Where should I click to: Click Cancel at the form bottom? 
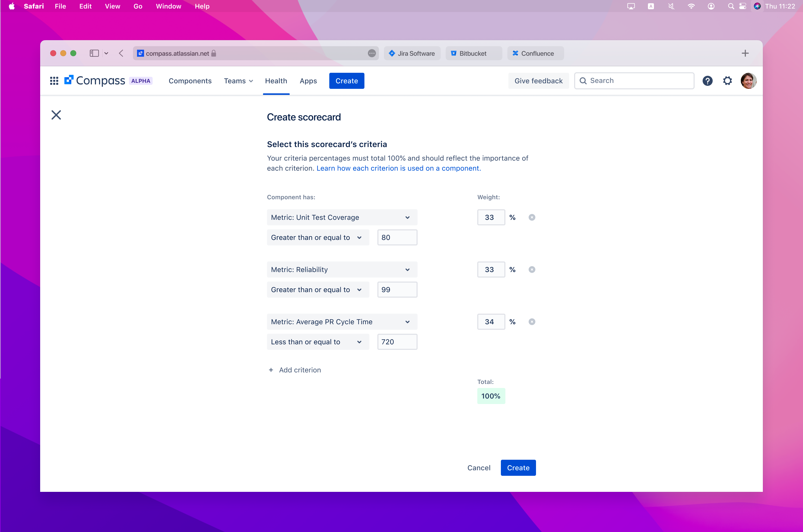coord(479,468)
